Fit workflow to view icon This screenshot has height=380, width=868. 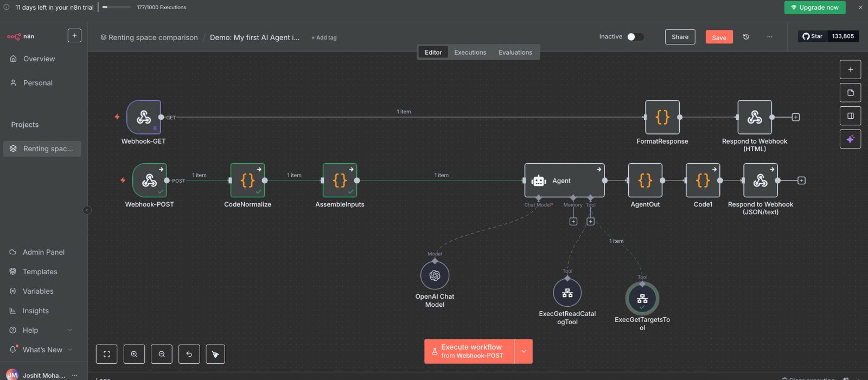(x=107, y=354)
